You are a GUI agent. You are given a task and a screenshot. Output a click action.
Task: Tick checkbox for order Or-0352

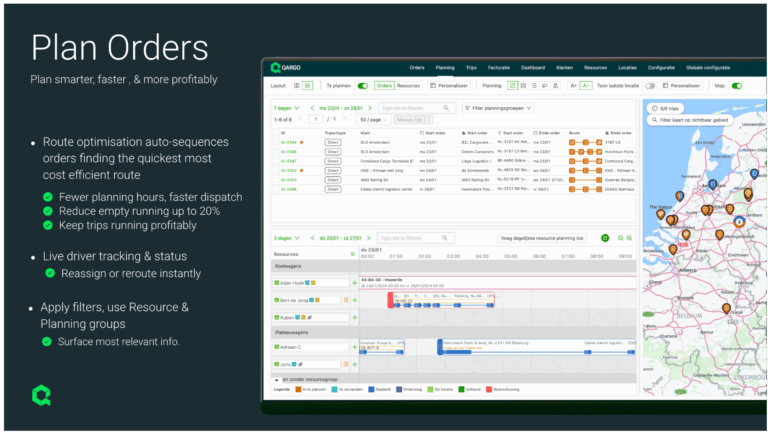tap(276, 170)
